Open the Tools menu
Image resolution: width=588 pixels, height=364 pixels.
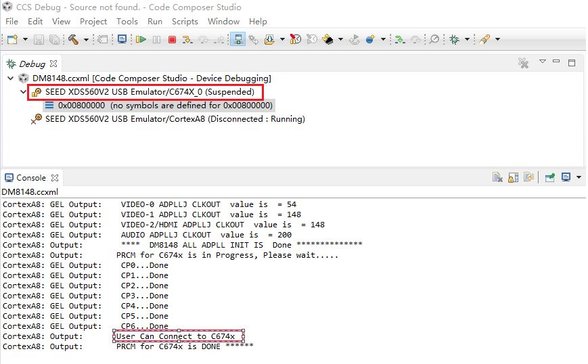click(127, 22)
